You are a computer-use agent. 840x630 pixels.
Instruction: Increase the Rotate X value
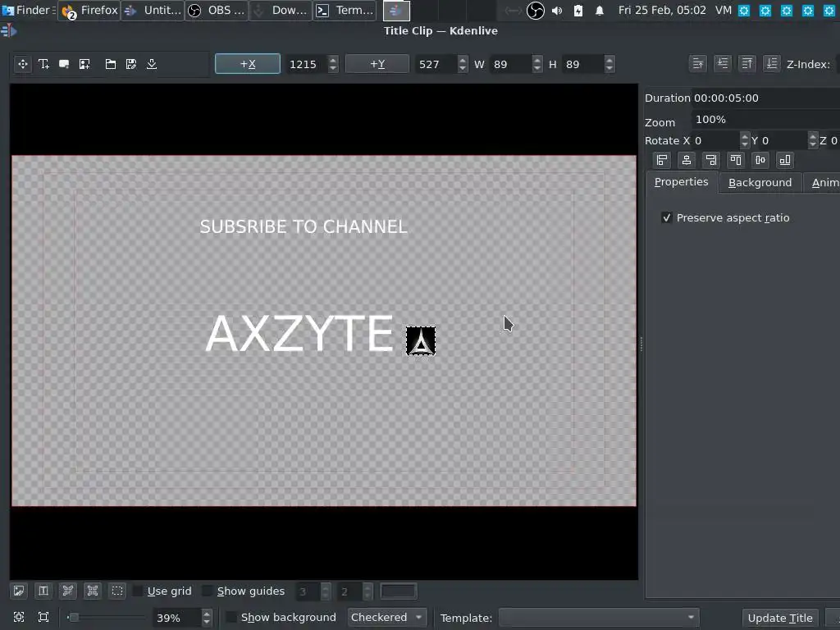click(745, 137)
